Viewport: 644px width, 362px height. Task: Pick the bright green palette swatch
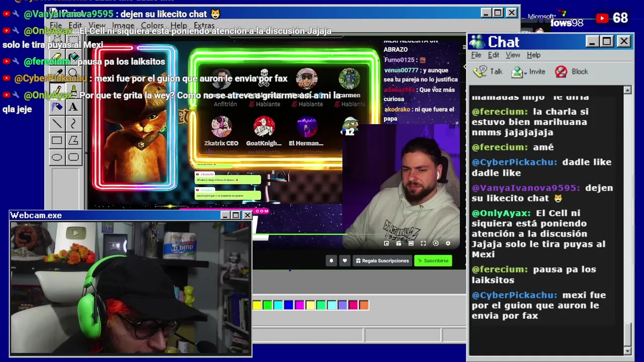tap(268, 305)
